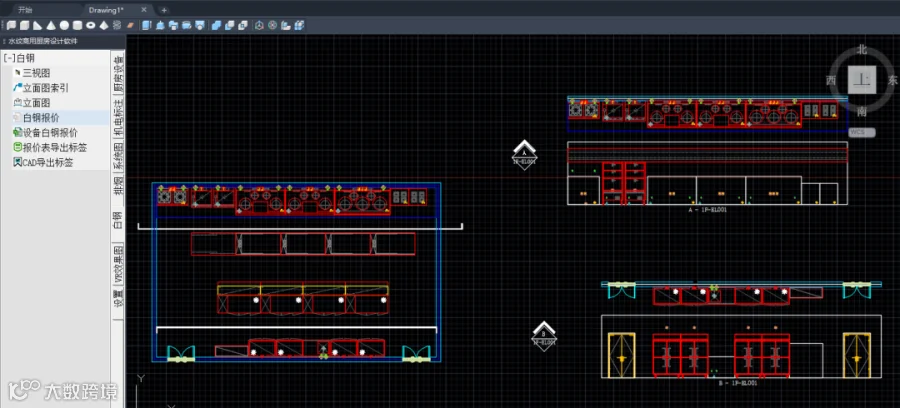Open the 立面图 tree item
This screenshot has width=900, height=408.
[36, 103]
